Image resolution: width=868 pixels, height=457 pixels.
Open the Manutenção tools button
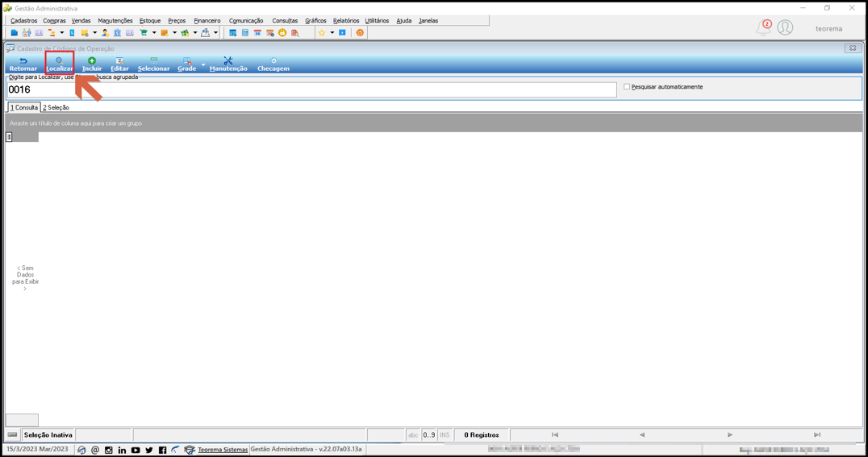point(228,64)
